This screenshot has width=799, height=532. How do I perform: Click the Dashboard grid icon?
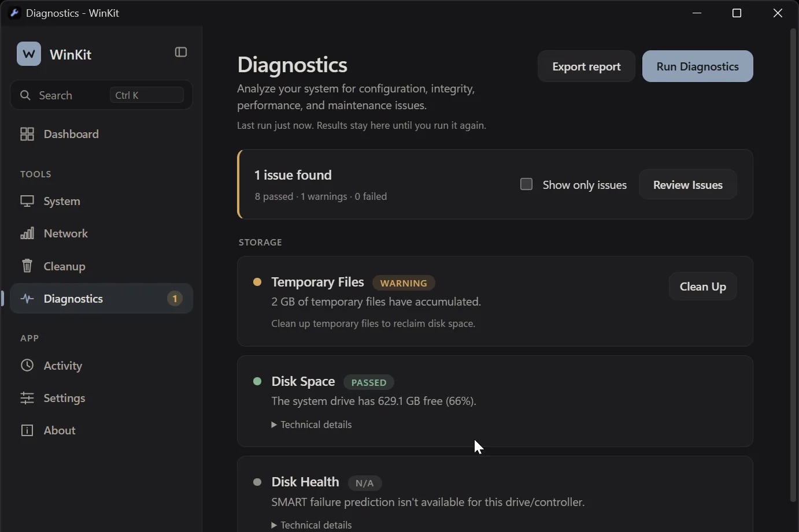tap(27, 134)
